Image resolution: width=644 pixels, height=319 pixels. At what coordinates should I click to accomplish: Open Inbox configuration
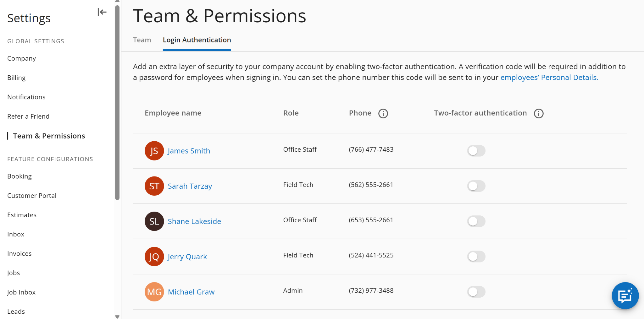(16, 234)
